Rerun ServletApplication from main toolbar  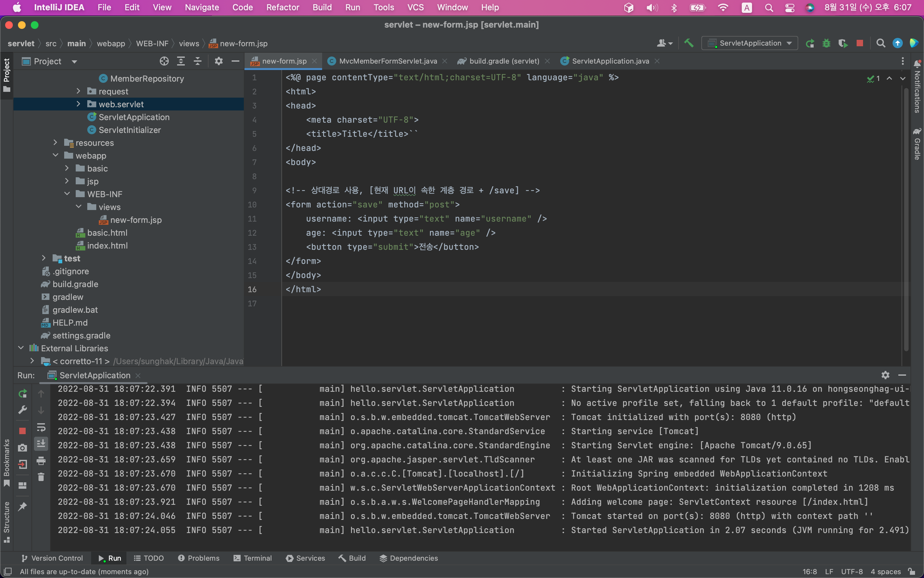click(x=810, y=43)
